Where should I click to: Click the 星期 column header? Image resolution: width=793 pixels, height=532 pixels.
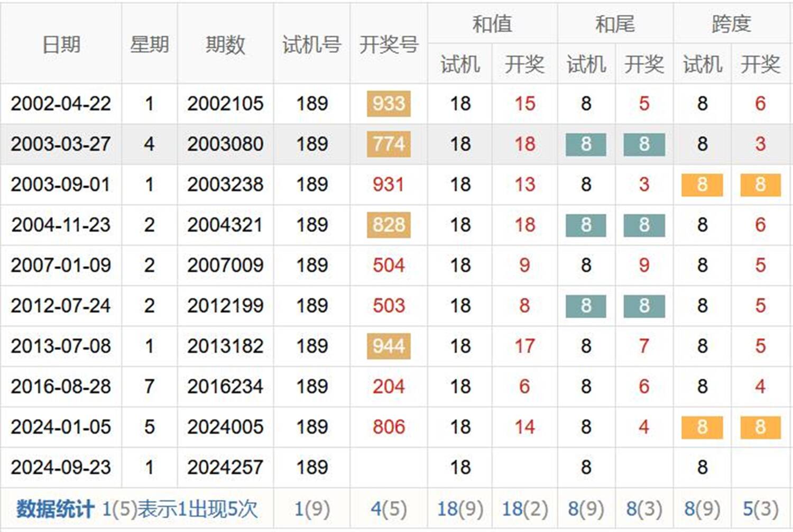click(x=149, y=44)
